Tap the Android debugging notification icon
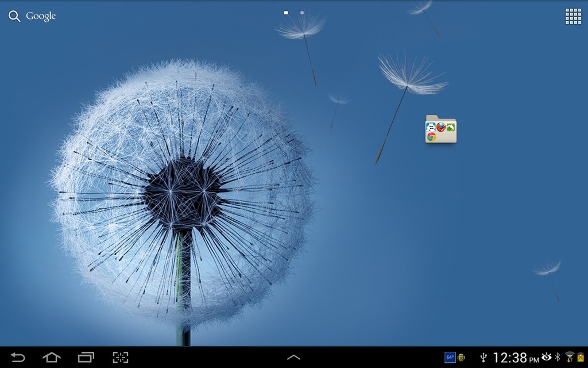Screen dimensions: 588x368 [x=461, y=358]
